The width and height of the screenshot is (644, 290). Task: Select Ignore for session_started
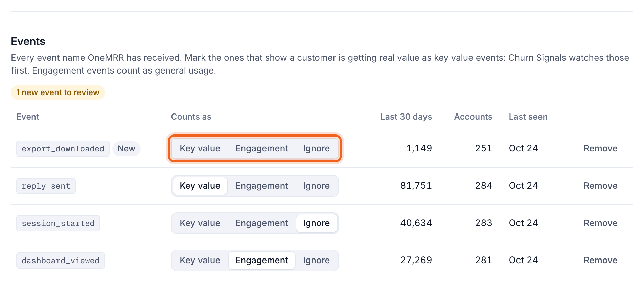coord(316,223)
